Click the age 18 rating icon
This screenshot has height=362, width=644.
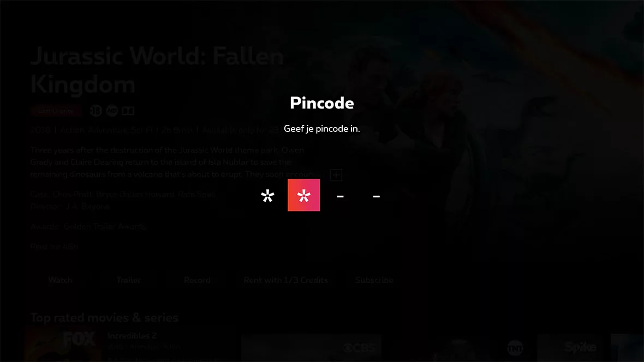96,111
